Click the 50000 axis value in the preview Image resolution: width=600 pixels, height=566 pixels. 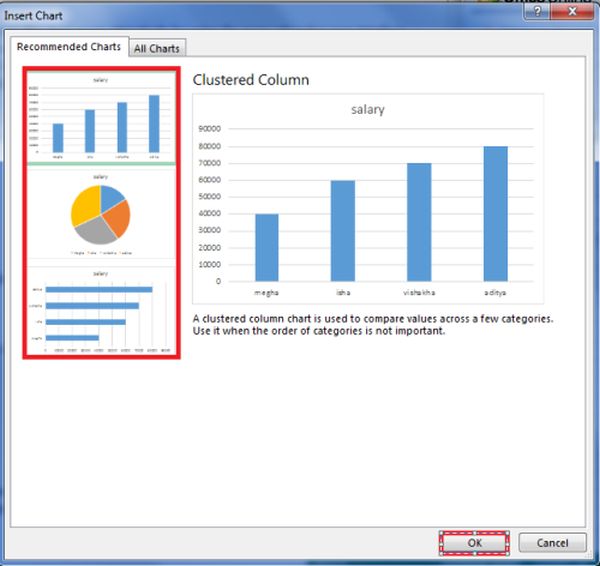[x=209, y=197]
